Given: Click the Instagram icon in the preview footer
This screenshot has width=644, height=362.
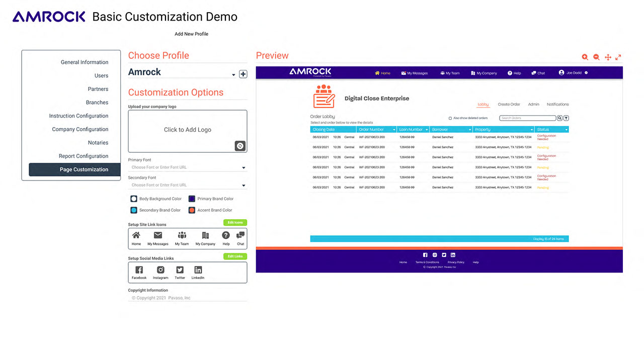Looking at the screenshot, I should point(435,255).
